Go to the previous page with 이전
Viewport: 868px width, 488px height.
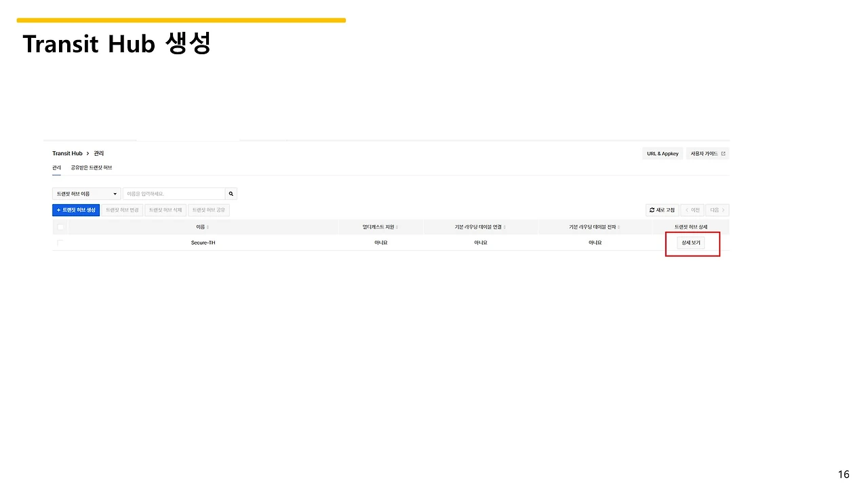[x=692, y=210]
